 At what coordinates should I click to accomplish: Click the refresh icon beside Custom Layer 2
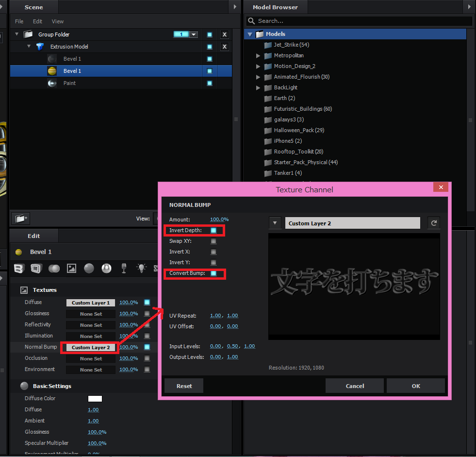(433, 222)
